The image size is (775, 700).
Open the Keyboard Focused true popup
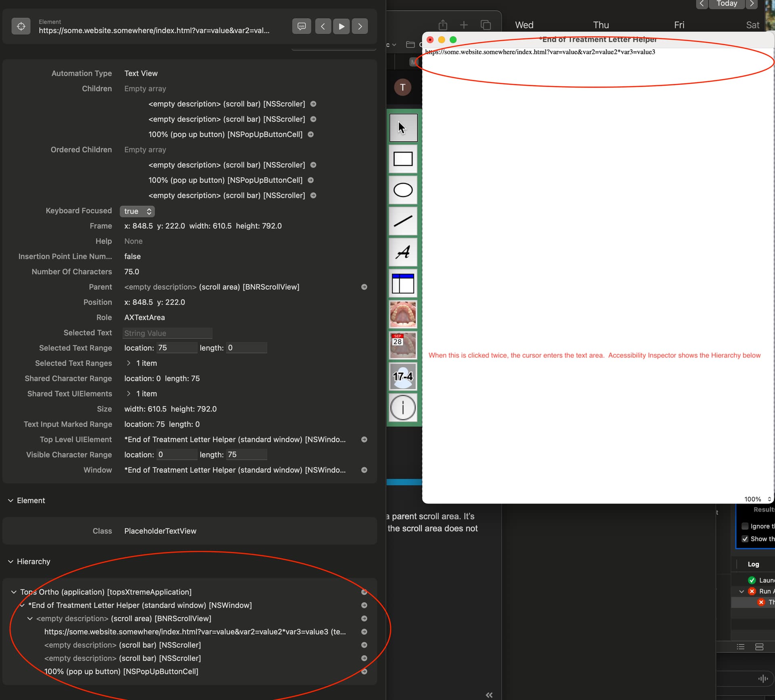[137, 211]
